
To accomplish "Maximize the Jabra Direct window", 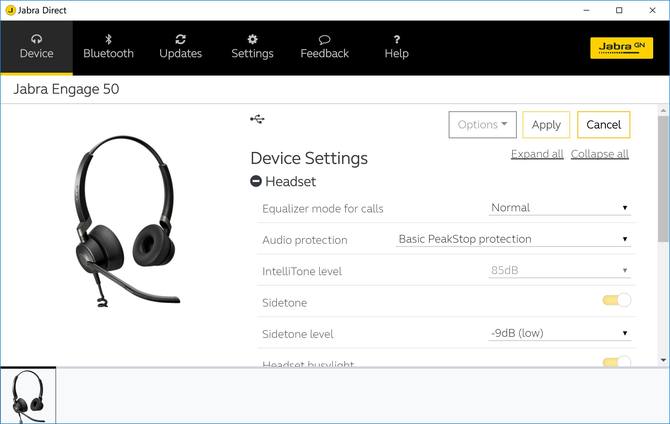I will point(619,10).
